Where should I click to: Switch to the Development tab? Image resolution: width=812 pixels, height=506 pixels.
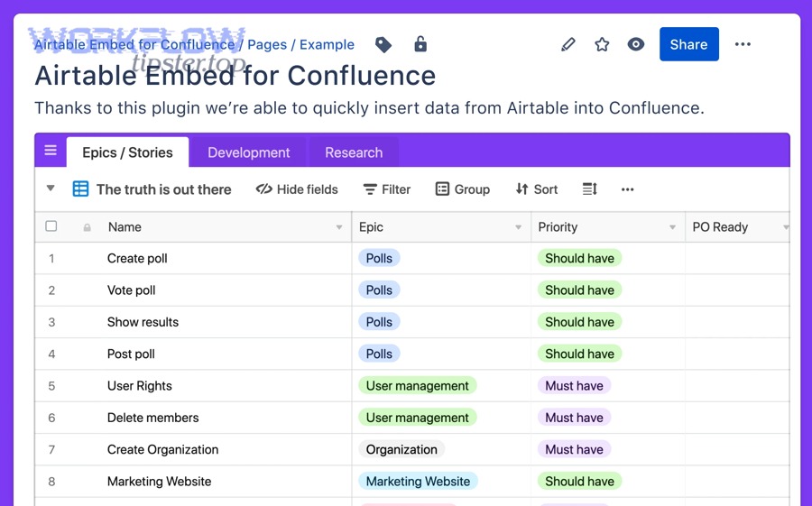tap(248, 152)
